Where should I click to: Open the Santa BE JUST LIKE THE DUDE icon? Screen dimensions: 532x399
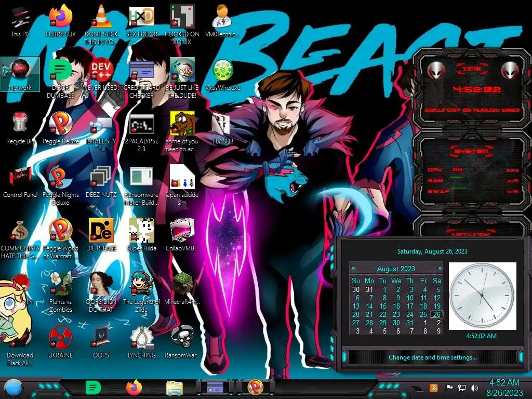tap(182, 78)
